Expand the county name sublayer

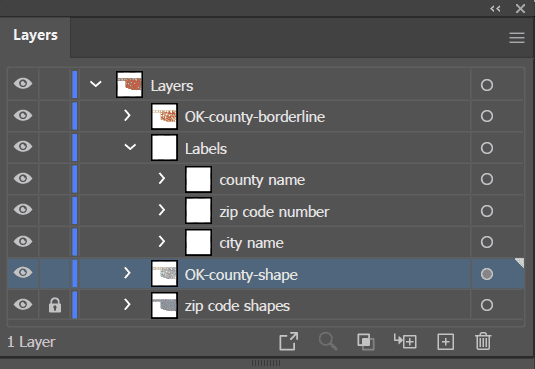coord(162,178)
